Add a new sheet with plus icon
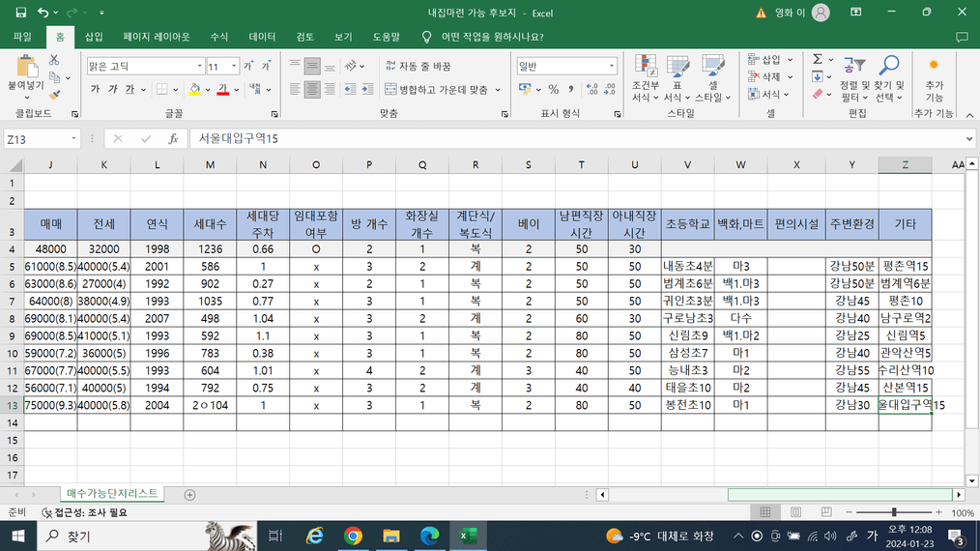980x551 pixels. (190, 495)
